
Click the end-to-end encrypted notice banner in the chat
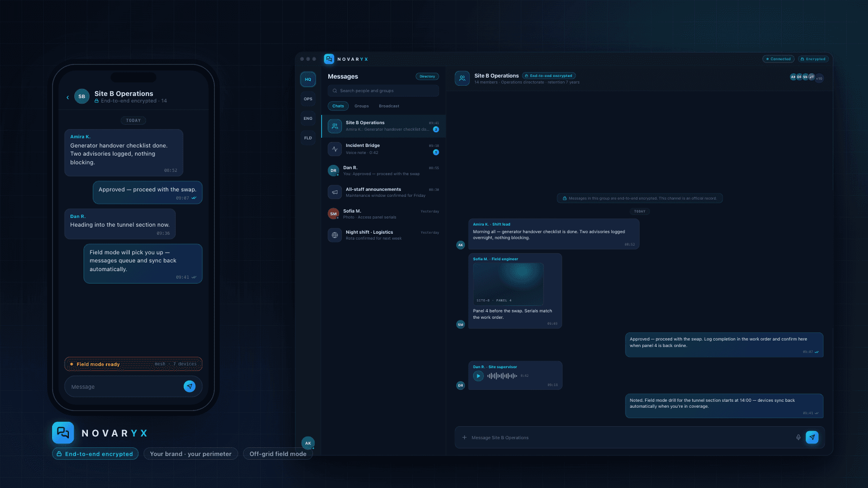[x=640, y=198]
